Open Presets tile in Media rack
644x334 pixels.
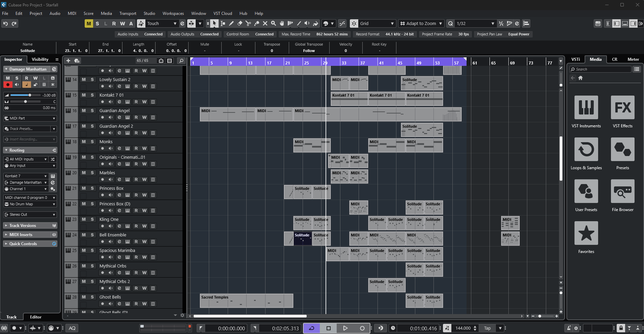[x=623, y=149]
